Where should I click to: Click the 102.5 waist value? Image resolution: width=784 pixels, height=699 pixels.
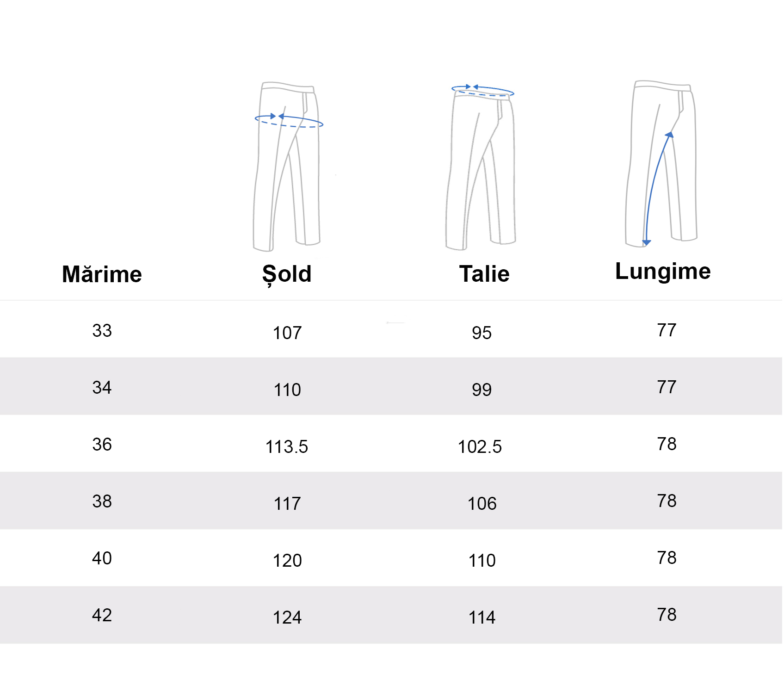480,447
